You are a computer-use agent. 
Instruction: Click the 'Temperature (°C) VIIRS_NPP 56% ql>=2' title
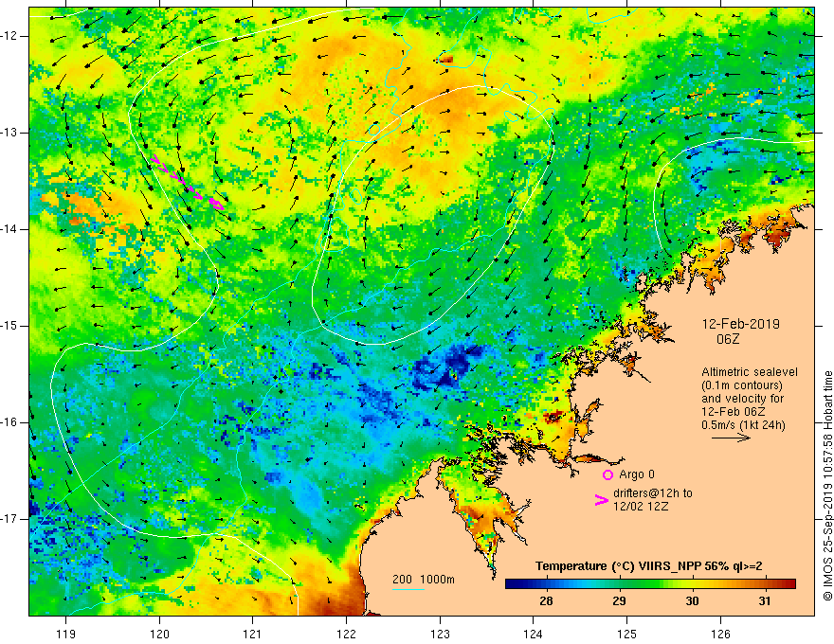pos(649,566)
